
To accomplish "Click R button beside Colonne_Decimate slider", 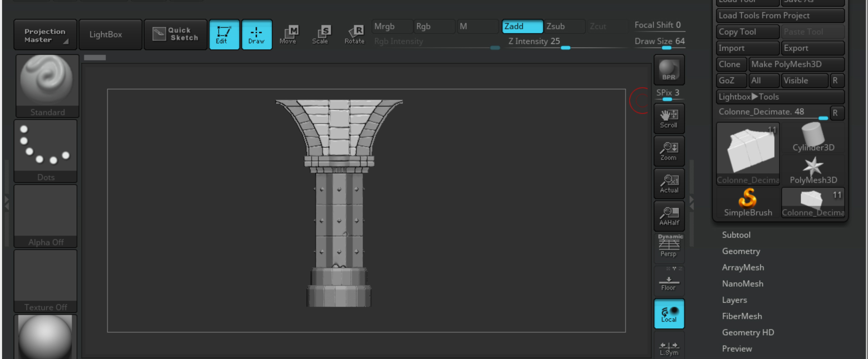I will 837,113.
